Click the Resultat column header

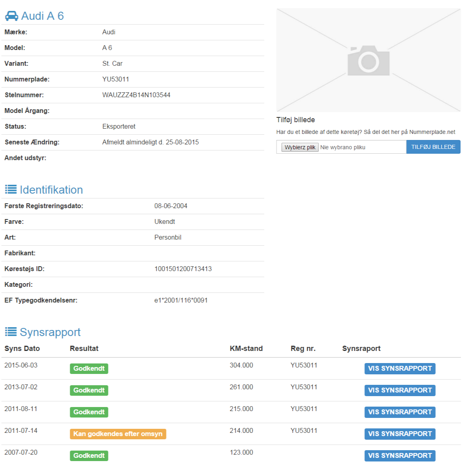[84, 349]
